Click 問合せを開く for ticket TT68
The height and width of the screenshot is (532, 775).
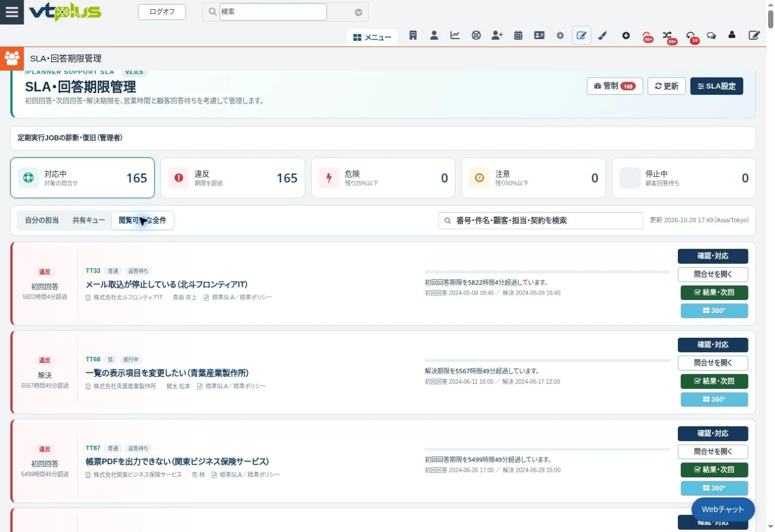[713, 363]
